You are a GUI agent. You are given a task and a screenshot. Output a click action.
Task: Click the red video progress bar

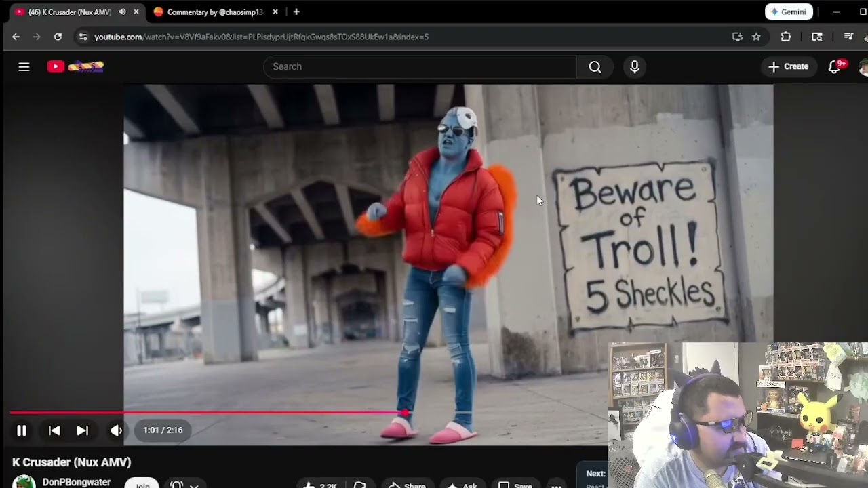(208, 412)
